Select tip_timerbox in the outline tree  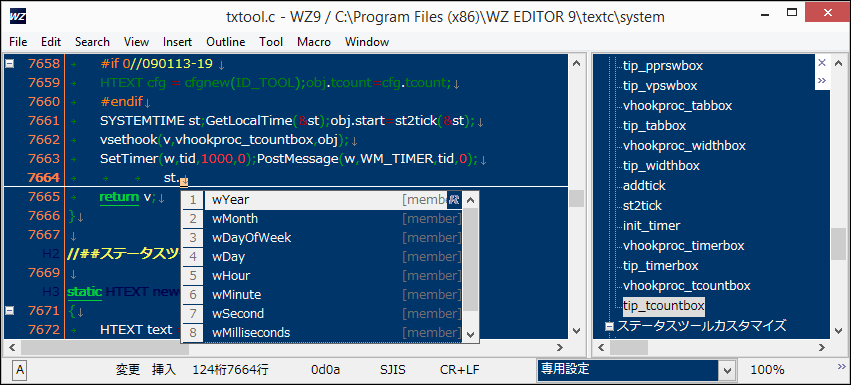point(661,266)
